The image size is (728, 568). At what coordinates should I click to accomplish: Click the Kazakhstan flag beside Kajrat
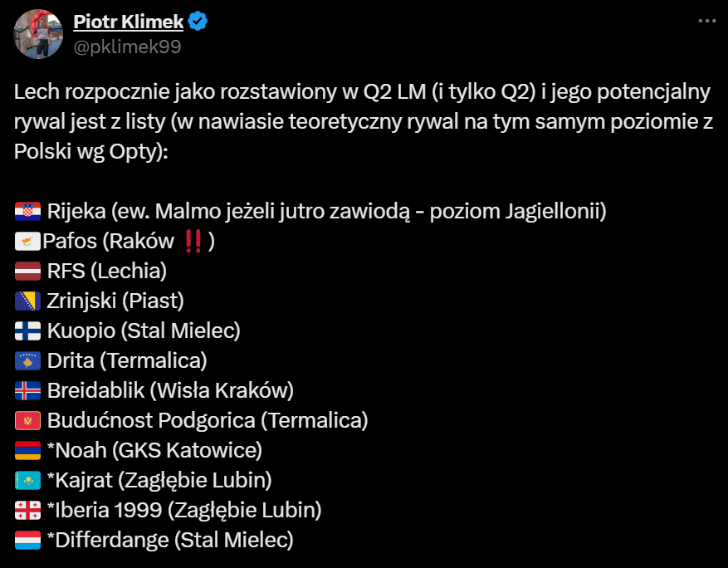(28, 481)
